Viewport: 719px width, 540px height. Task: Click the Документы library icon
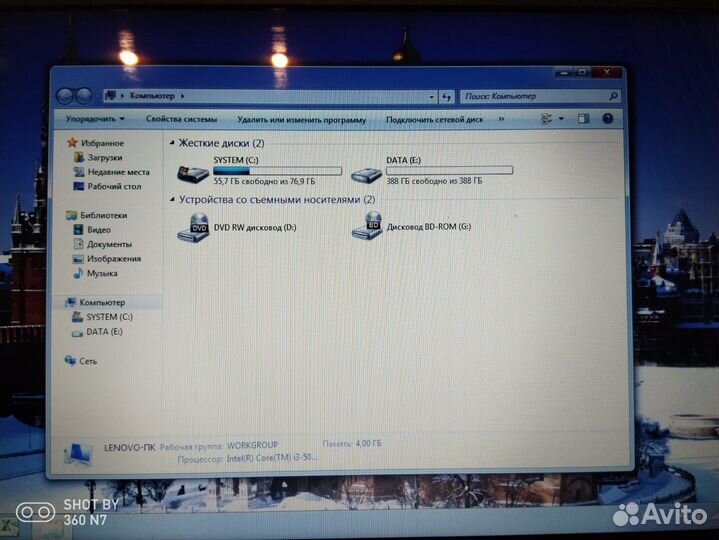(x=79, y=244)
